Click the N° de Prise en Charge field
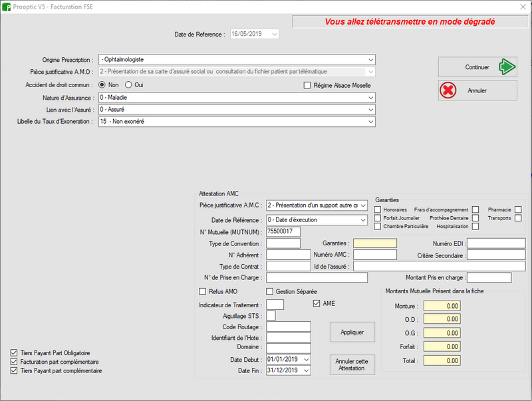 pyautogui.click(x=317, y=277)
